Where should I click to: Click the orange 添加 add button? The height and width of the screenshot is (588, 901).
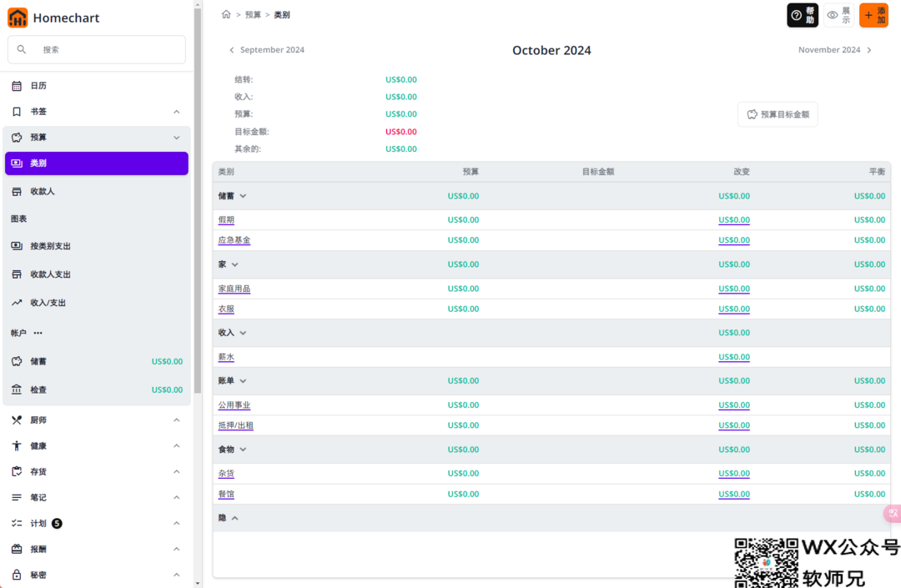pyautogui.click(x=873, y=15)
